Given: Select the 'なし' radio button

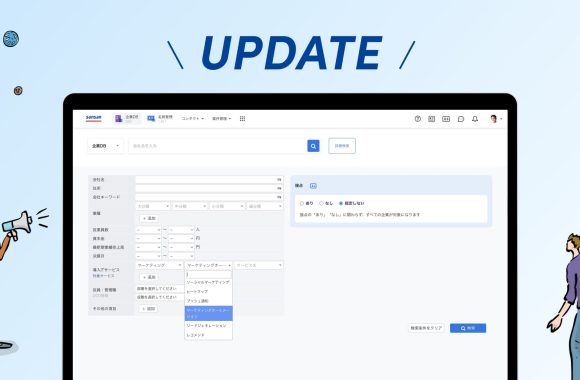Looking at the screenshot, I should point(321,203).
